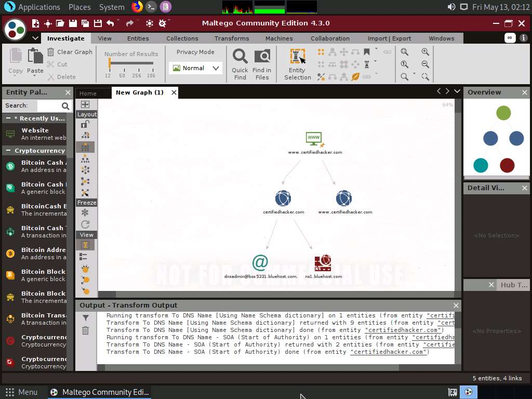Screen dimensions: 532x399
Task: Click the Save icon in the title toolbar
Action: click(x=73, y=23)
